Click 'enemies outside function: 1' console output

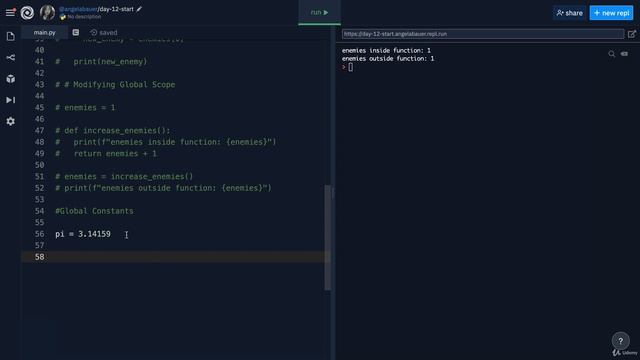click(388, 59)
